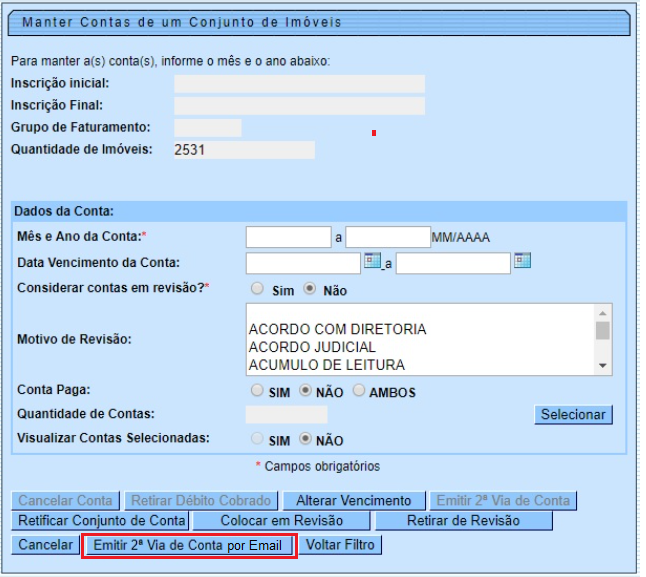
Task: Click the Grupo de Faturamento field
Action: [x=208, y=128]
